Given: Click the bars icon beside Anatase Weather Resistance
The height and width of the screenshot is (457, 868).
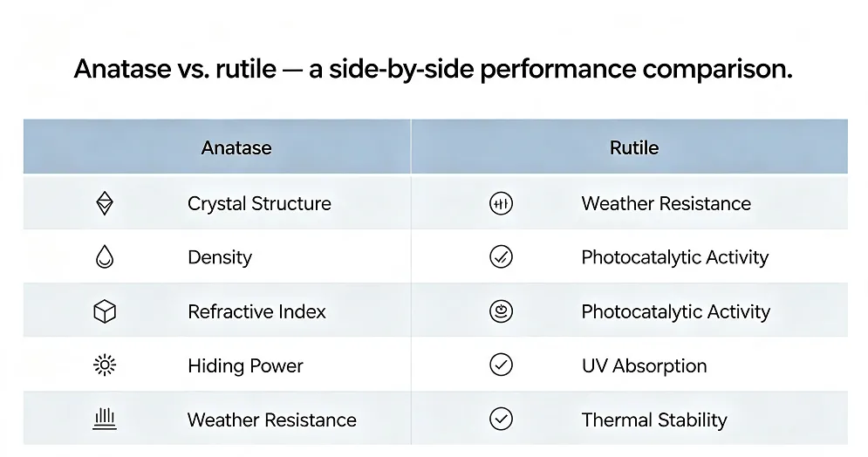Looking at the screenshot, I should (x=105, y=419).
